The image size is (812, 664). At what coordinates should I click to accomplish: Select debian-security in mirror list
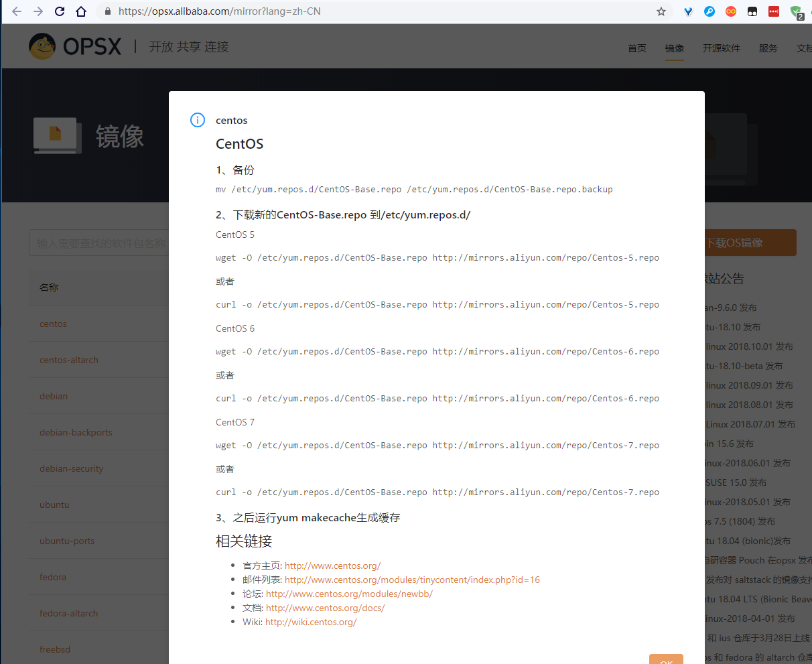click(71, 468)
